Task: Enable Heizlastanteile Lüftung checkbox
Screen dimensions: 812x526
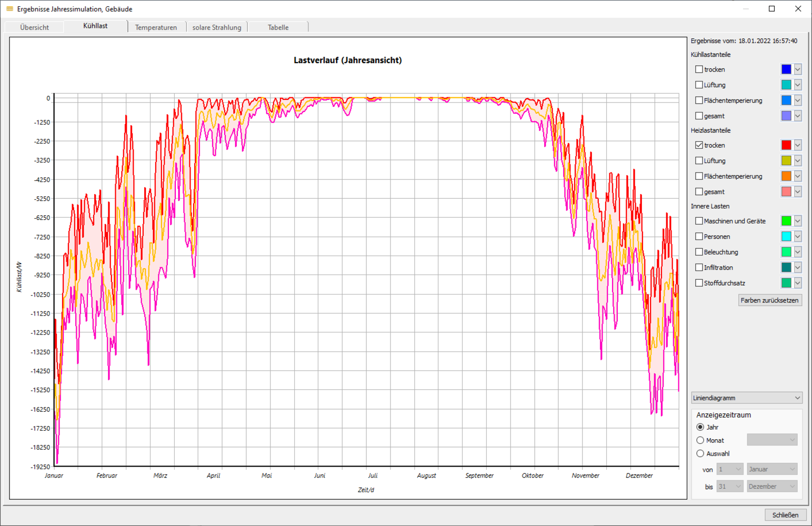Action: [699, 160]
